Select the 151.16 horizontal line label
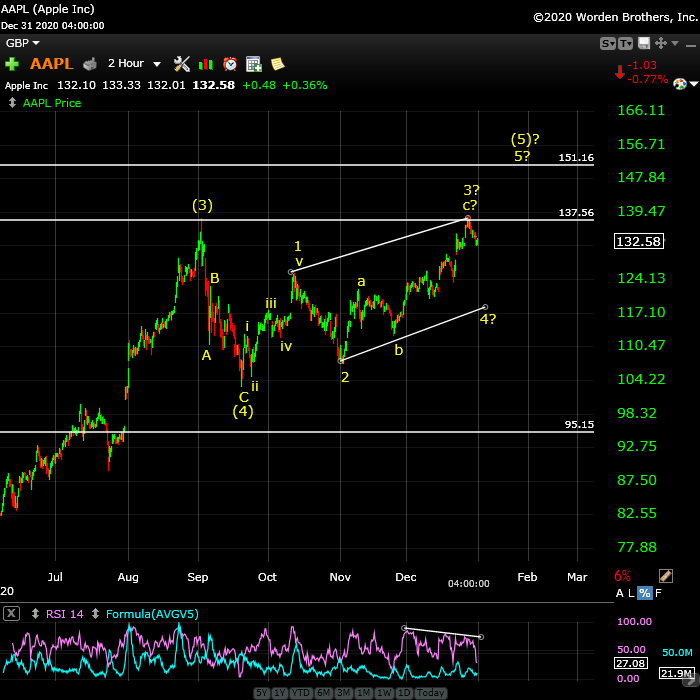 pyautogui.click(x=576, y=158)
